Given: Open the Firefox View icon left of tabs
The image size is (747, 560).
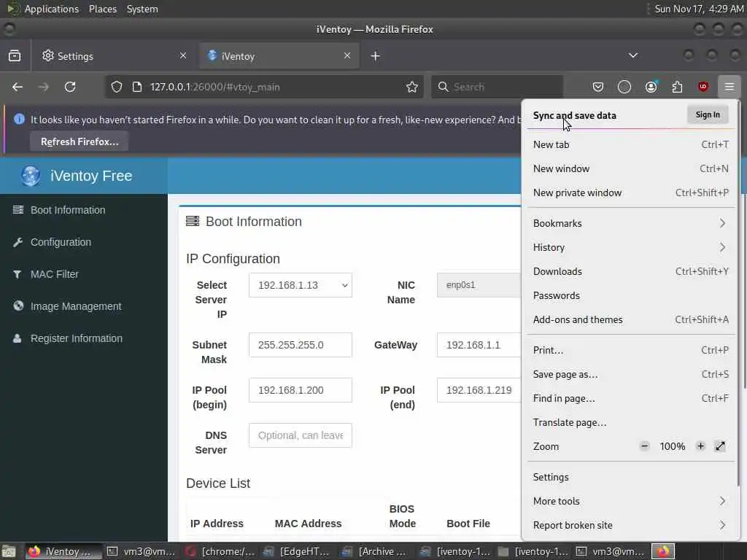Looking at the screenshot, I should pos(15,55).
